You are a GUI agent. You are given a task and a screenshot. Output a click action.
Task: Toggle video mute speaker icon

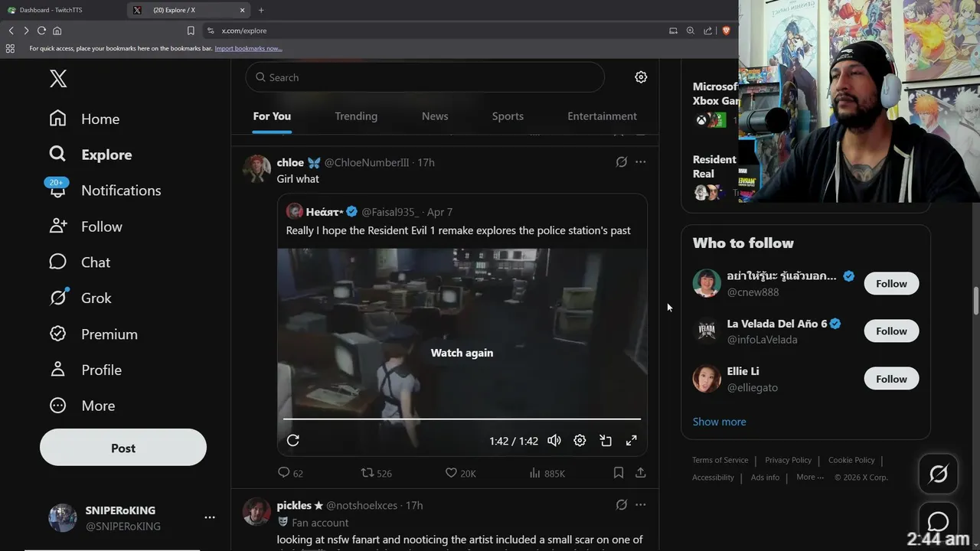554,440
